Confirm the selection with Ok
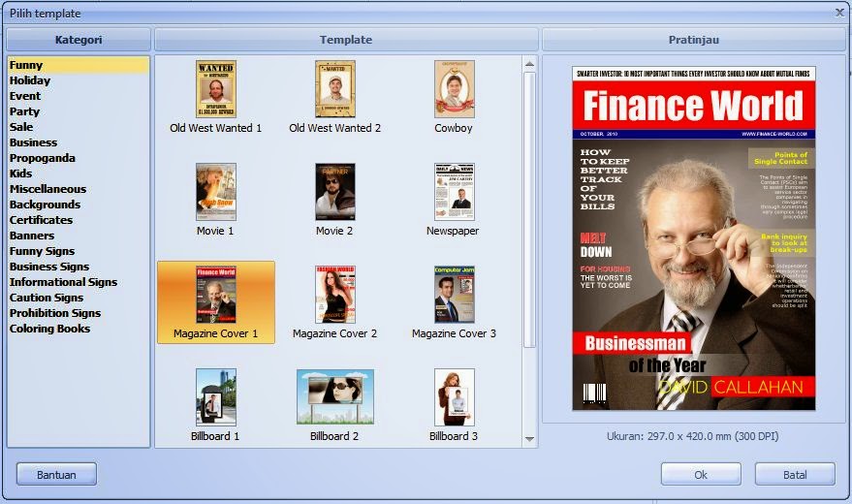This screenshot has width=852, height=504. [x=701, y=474]
